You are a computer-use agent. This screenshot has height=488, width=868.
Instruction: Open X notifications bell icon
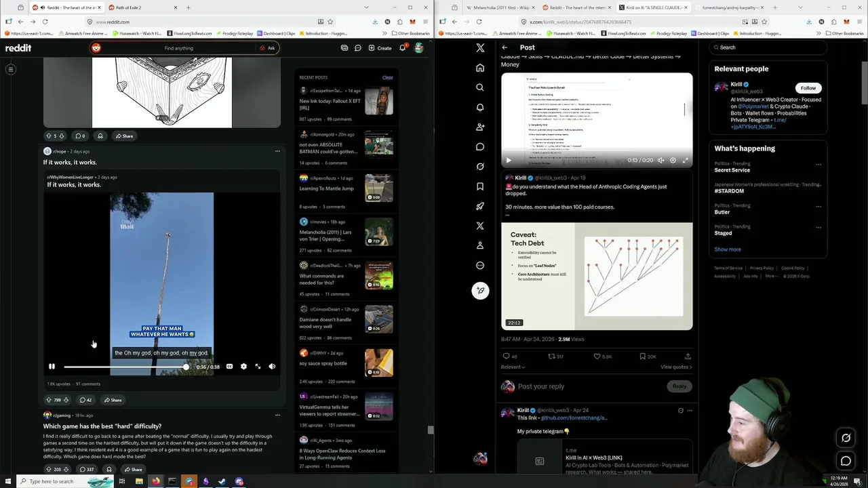(480, 107)
